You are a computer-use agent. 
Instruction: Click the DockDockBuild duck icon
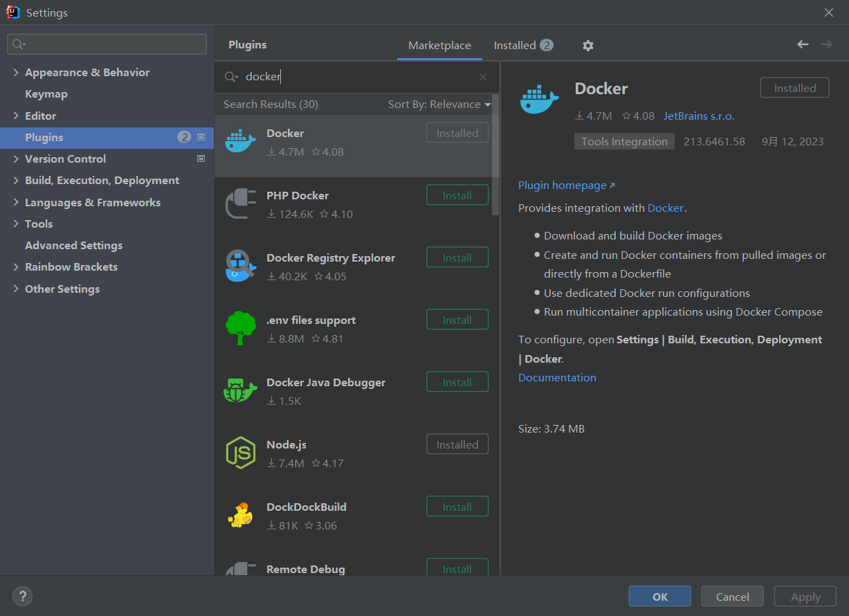tap(241, 515)
